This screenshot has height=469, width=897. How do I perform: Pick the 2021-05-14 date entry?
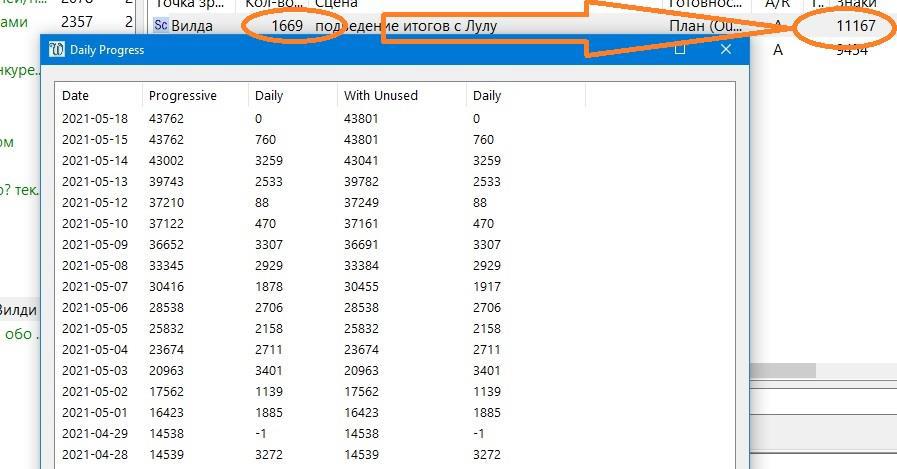pyautogui.click(x=95, y=160)
